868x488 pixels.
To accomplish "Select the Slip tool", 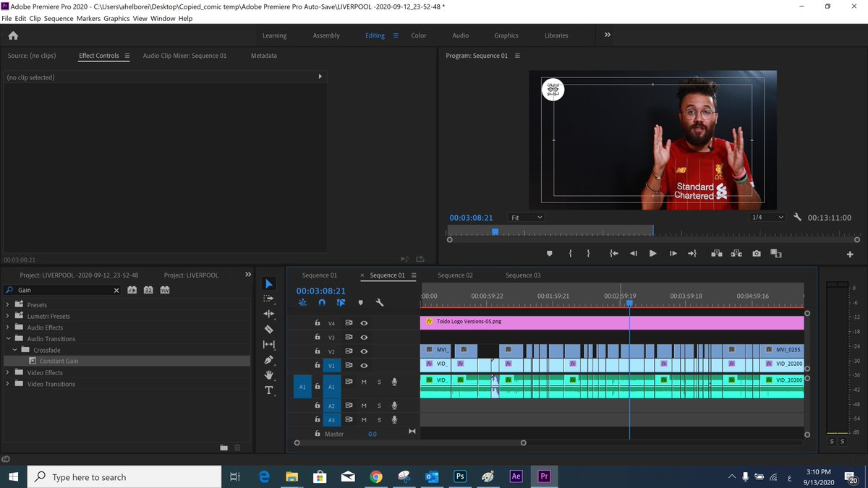I will pos(269,344).
